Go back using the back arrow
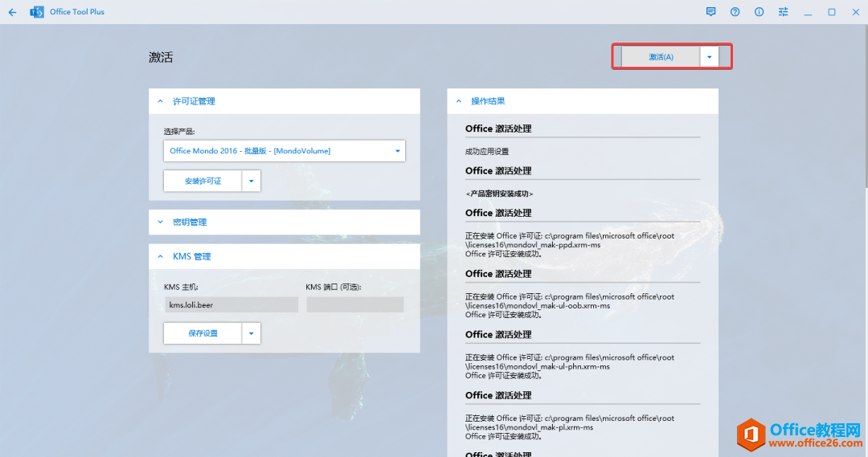Viewport: 868px width, 457px height. [12, 11]
